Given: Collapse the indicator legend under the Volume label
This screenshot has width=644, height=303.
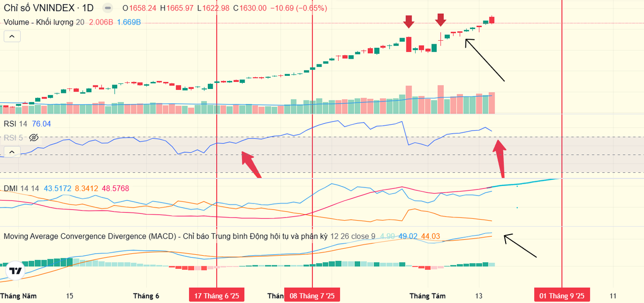Looking at the screenshot, I should [12, 36].
